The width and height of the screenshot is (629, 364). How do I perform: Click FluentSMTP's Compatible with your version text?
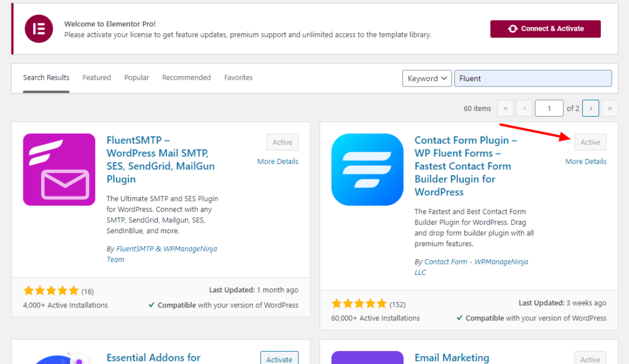(x=224, y=305)
